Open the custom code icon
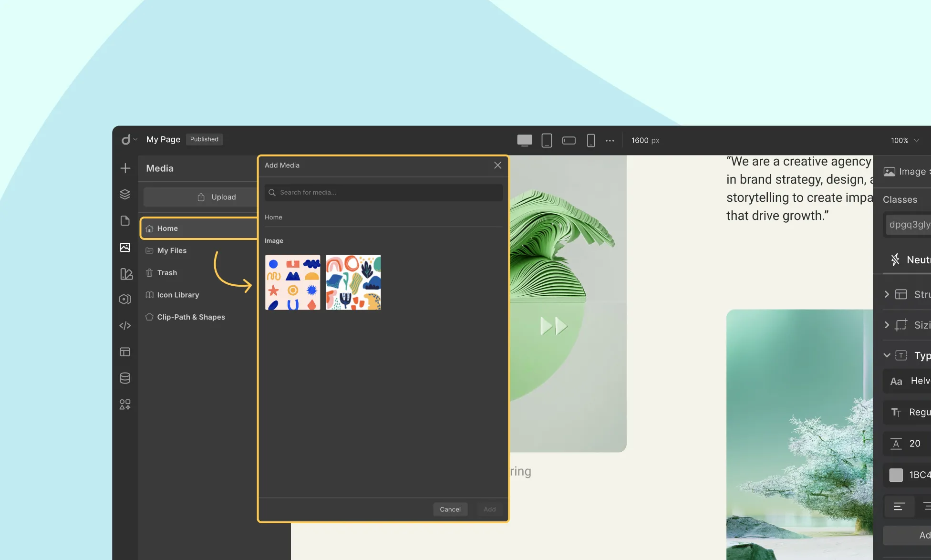Screen dimensions: 931x560 point(125,326)
